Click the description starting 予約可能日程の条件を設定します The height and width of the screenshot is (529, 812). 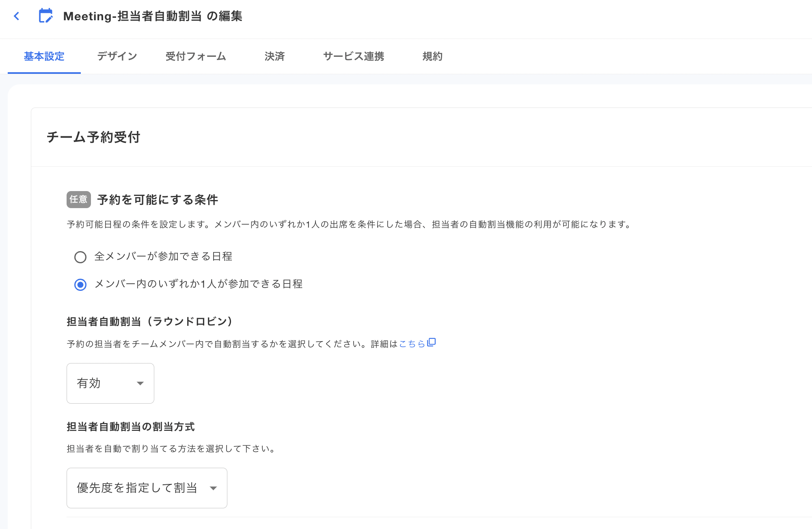click(x=350, y=224)
